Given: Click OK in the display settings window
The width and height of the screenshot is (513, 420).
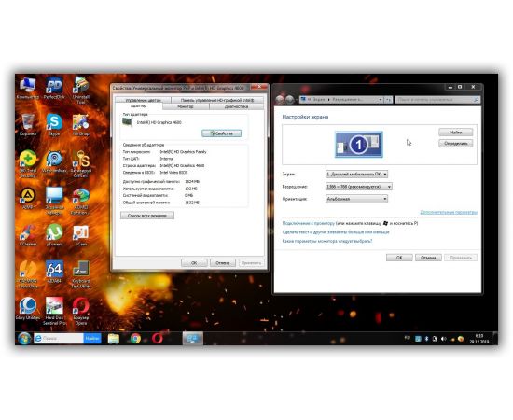Looking at the screenshot, I should (399, 258).
